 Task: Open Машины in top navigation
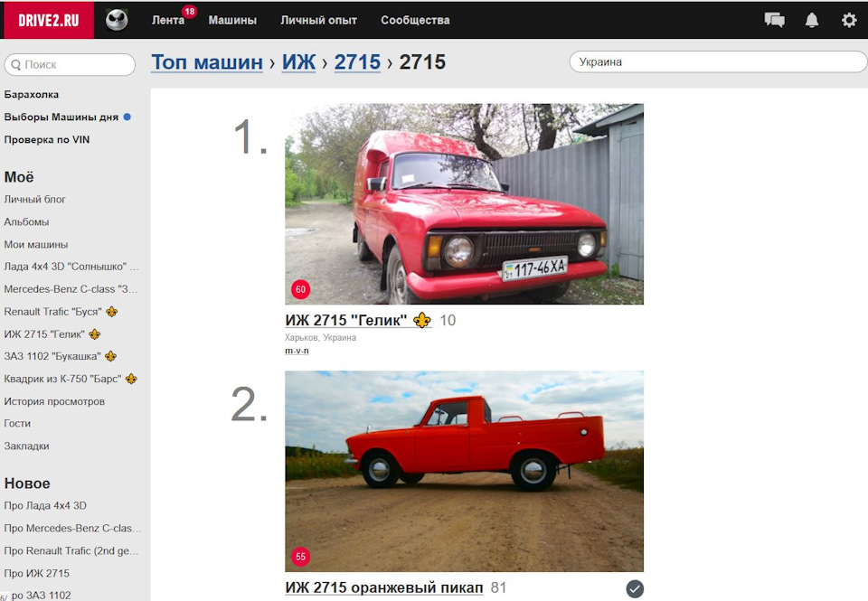[232, 21]
